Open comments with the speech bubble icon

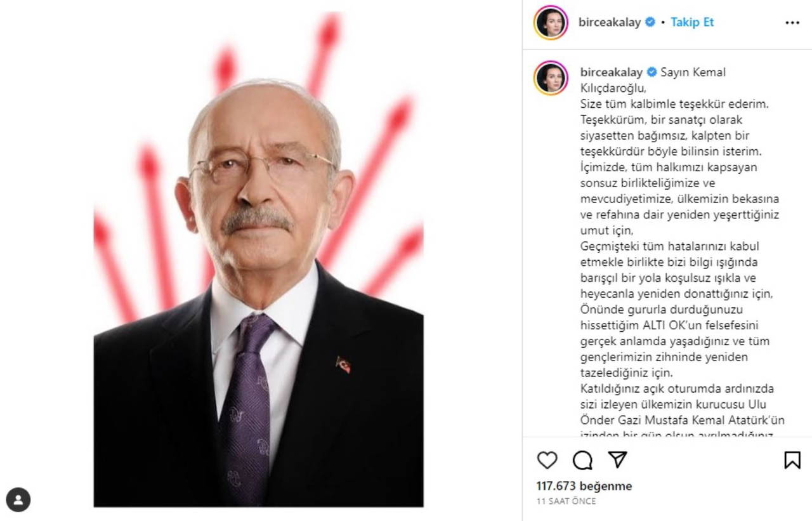pyautogui.click(x=582, y=460)
